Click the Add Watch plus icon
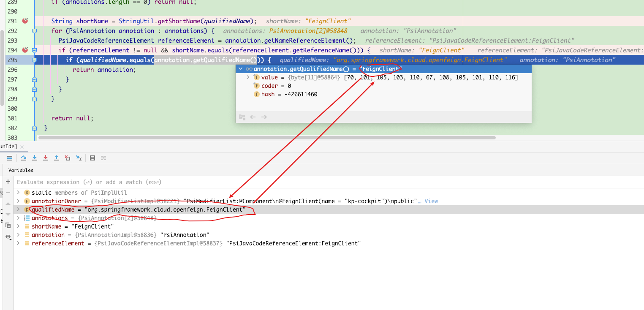Screen dimensions: 644x310 pos(8,182)
